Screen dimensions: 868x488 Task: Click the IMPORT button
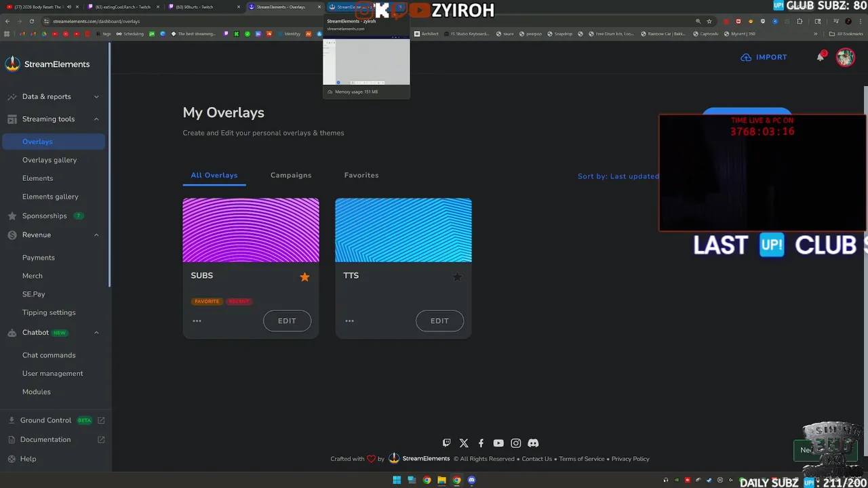(764, 57)
